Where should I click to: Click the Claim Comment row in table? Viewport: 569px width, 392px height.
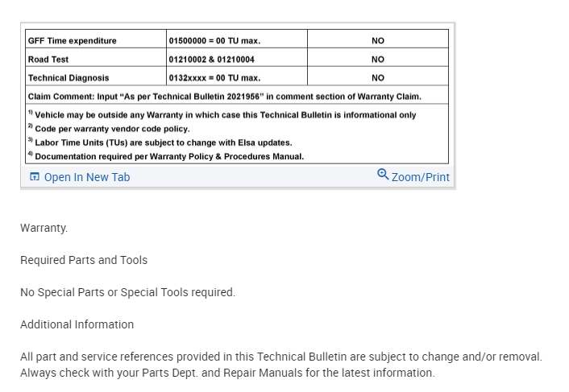(225, 97)
